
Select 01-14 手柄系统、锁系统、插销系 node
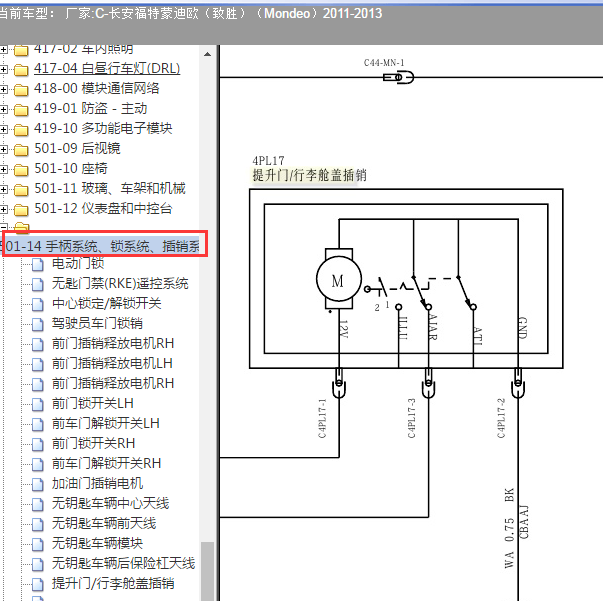click(102, 246)
